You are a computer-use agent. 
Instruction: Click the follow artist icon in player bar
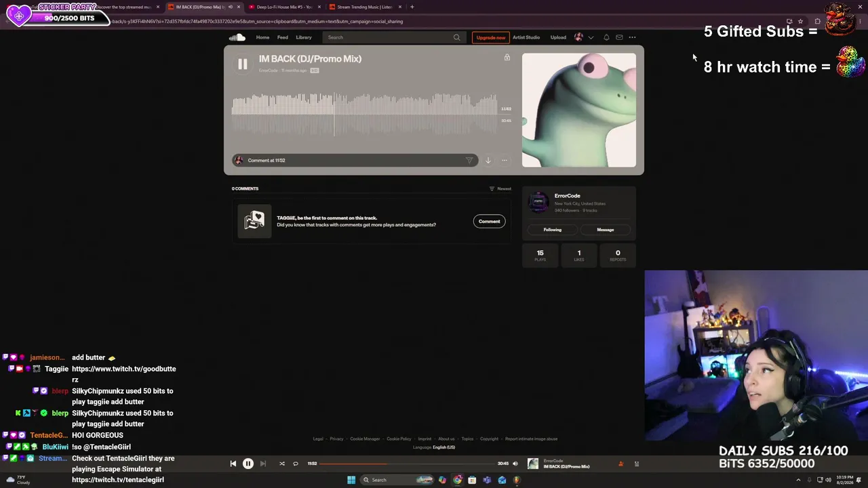point(620,464)
